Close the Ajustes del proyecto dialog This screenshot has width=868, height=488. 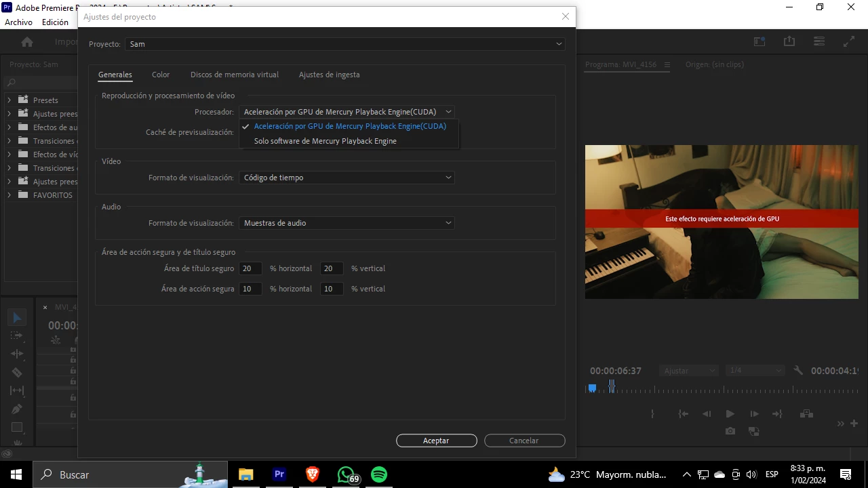point(566,16)
